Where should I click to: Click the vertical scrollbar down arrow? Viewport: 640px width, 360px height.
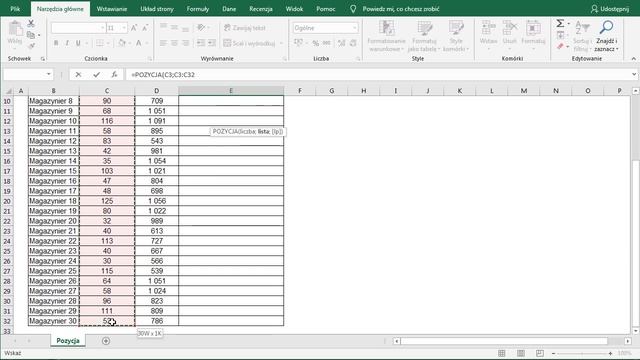(x=636, y=331)
